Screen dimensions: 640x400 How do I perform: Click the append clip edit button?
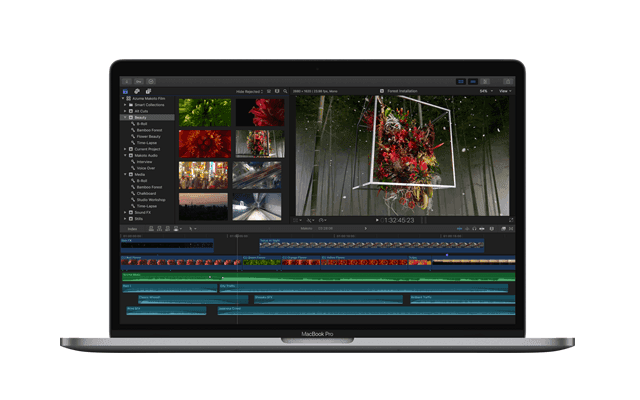click(167, 229)
